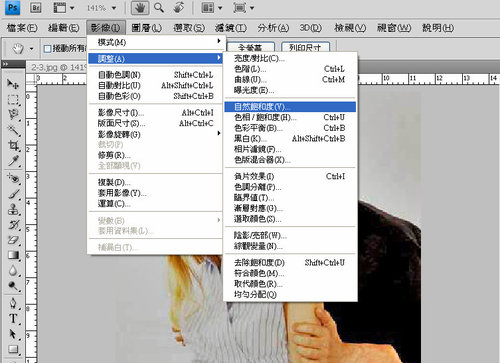Choose 負片效果(I) menu item
Screen dimensions: 500x363
(x=290, y=176)
